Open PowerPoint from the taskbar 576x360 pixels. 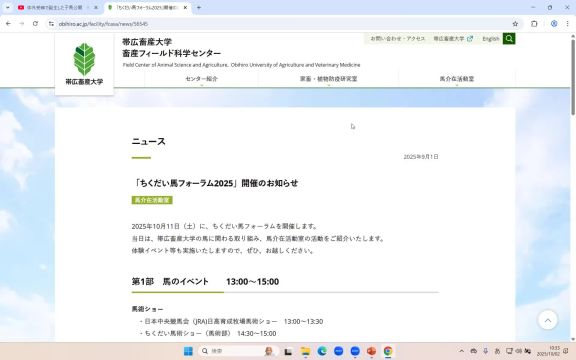pos(371,351)
